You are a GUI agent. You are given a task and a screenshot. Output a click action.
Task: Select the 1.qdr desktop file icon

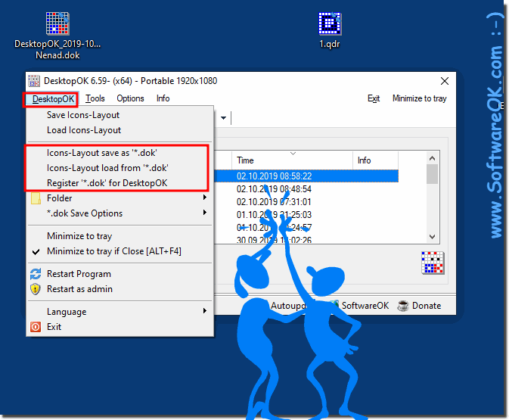[330, 23]
